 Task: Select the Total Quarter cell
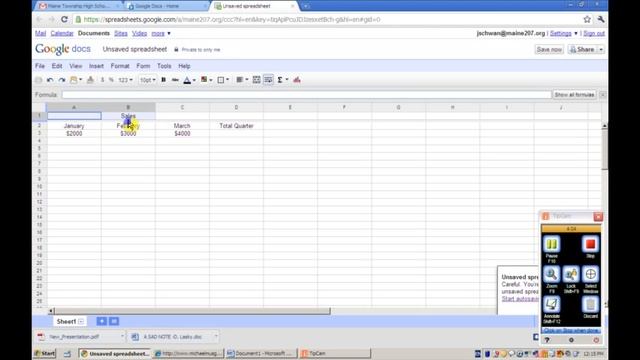click(236, 126)
